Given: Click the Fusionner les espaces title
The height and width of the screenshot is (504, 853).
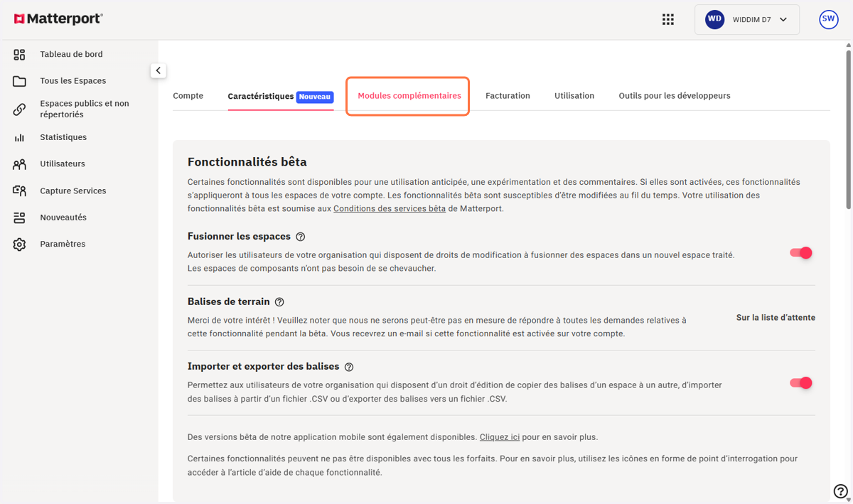Looking at the screenshot, I should point(239,237).
